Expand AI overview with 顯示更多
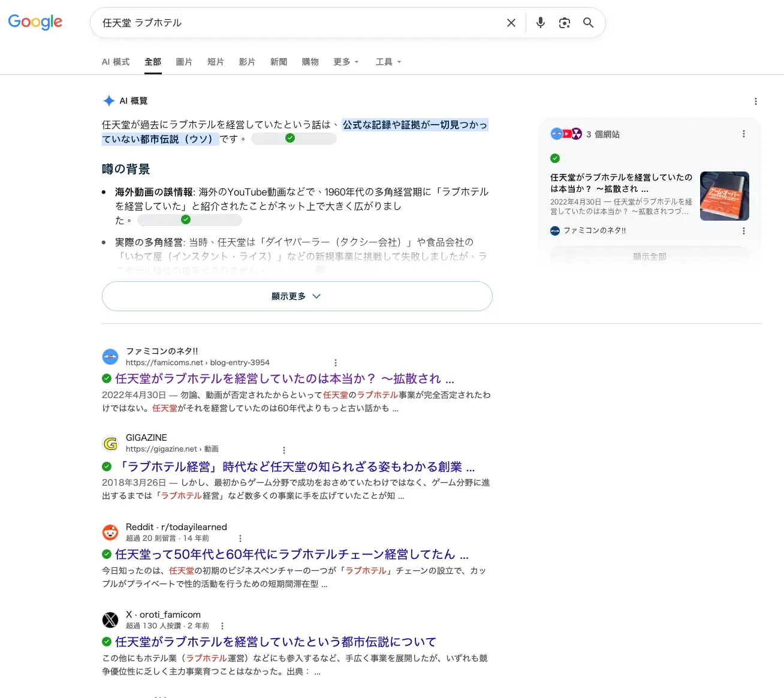The image size is (784, 698). coord(297,296)
